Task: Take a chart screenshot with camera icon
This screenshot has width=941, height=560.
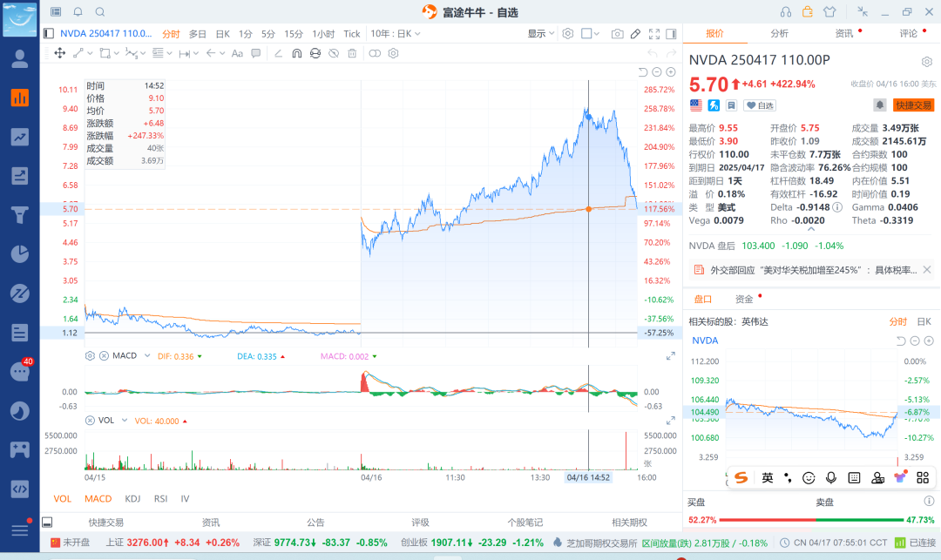Action: pos(617,34)
